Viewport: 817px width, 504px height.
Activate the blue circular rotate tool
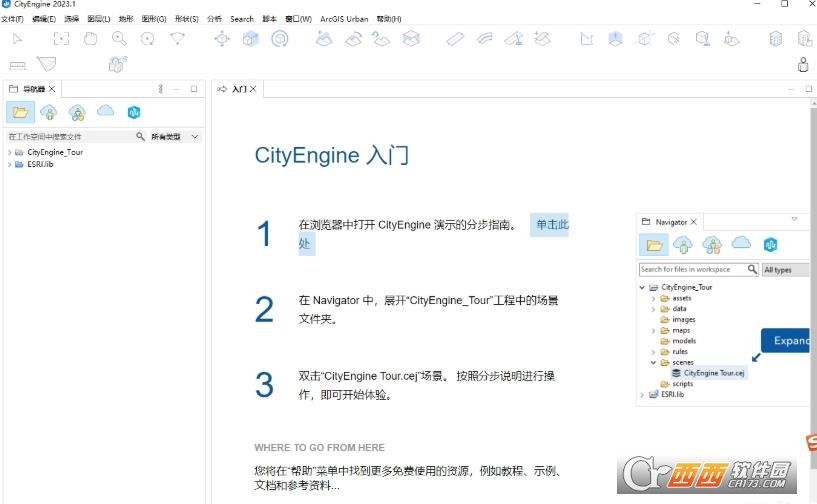click(280, 39)
